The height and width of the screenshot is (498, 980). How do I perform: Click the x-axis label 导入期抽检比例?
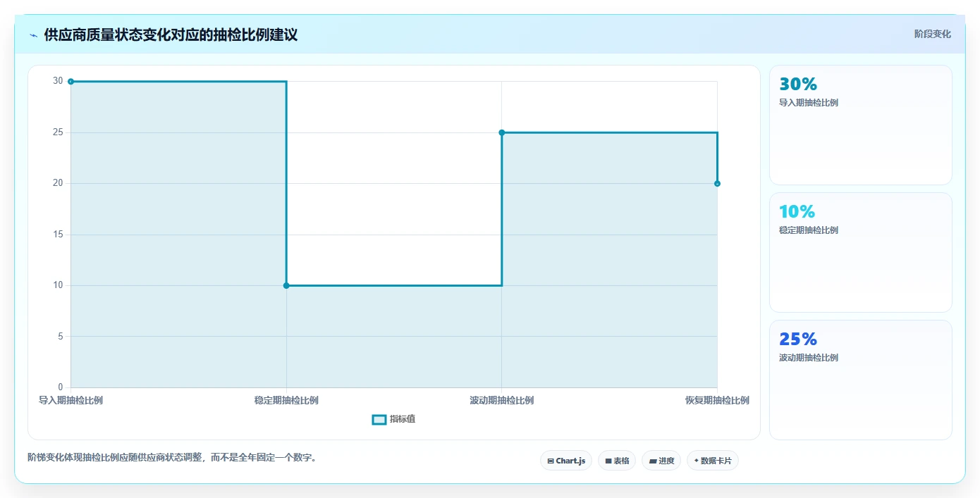tap(71, 400)
